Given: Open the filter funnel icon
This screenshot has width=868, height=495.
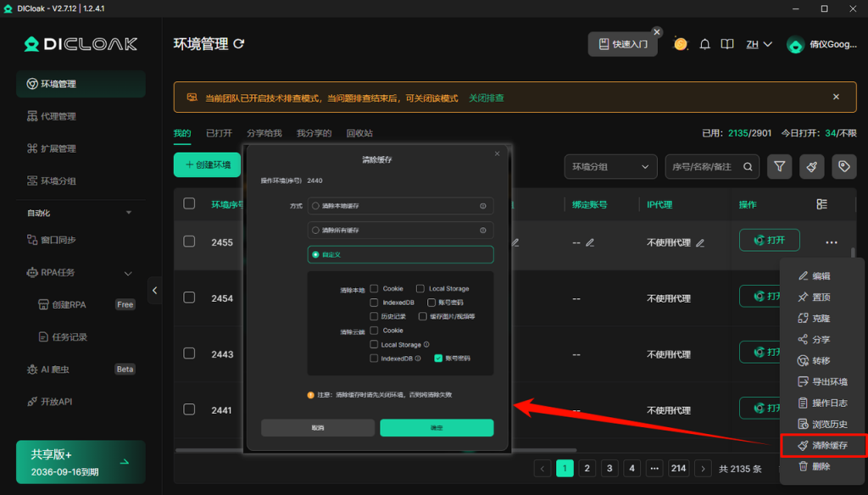Looking at the screenshot, I should [x=779, y=167].
